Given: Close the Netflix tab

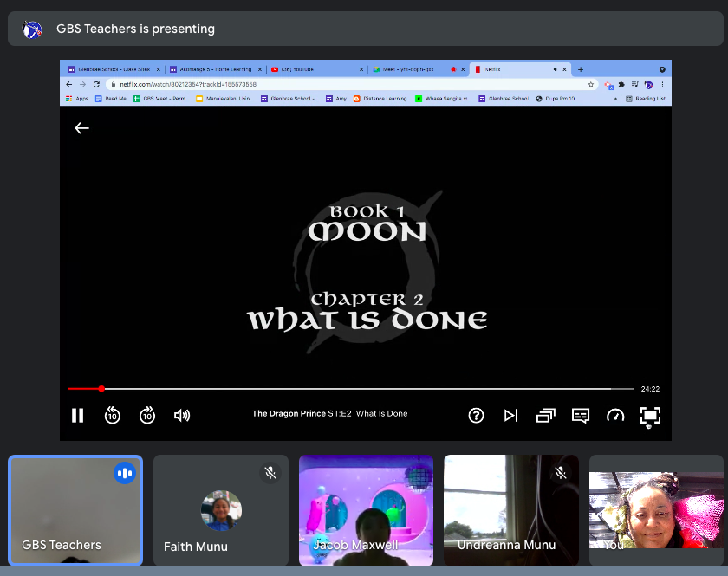Looking at the screenshot, I should [564, 69].
